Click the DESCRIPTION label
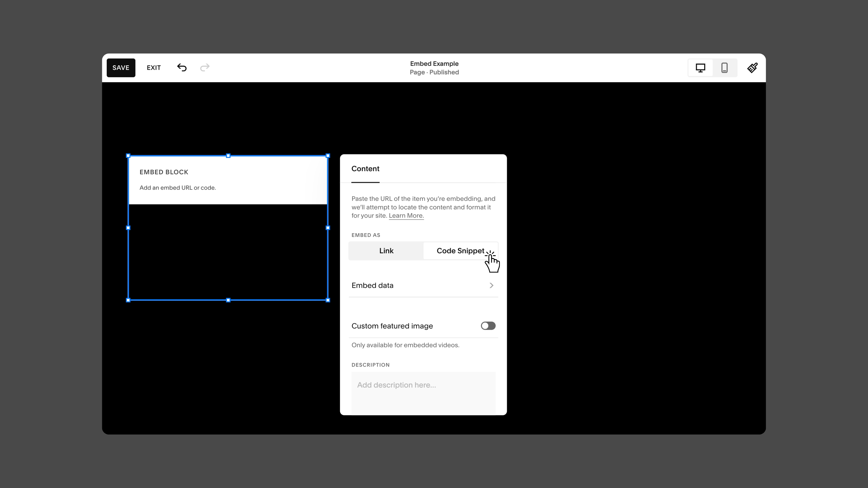This screenshot has width=868, height=488. (370, 365)
